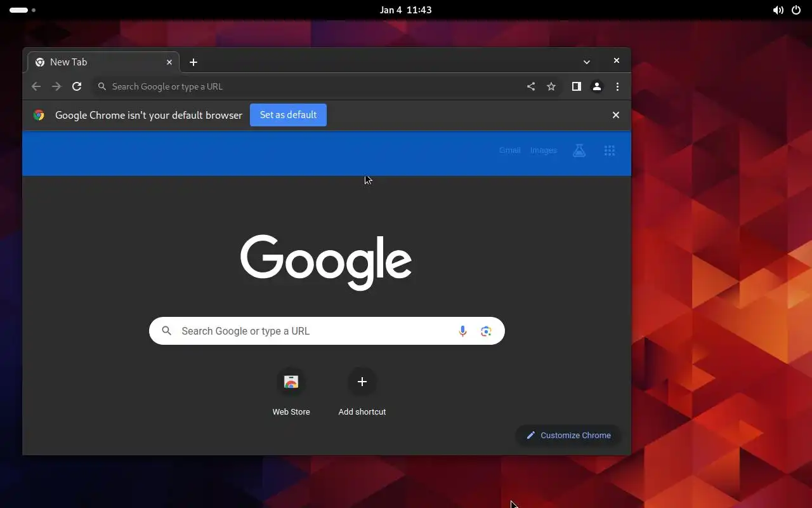
Task: Search by image with Lens icon
Action: (486, 331)
